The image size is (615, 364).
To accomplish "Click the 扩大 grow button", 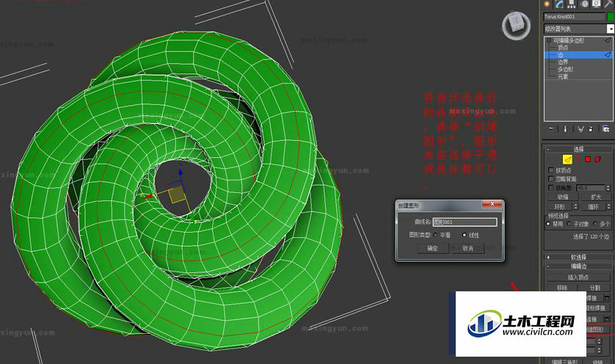I will point(596,197).
